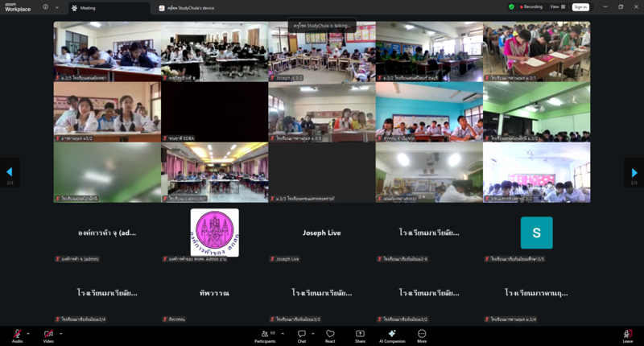Click the participant name label ending 3/5
The height and width of the screenshot is (346, 644).
(514, 259)
